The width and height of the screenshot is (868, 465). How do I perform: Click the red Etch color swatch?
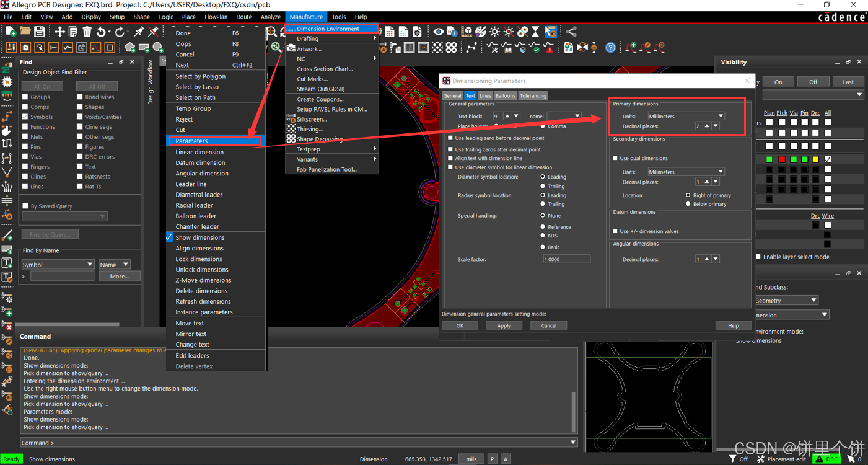click(782, 159)
